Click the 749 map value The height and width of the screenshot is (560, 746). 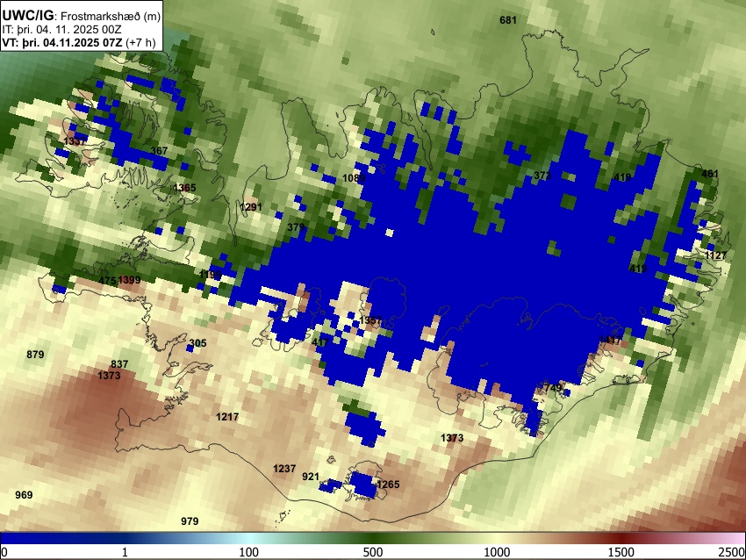553,388
